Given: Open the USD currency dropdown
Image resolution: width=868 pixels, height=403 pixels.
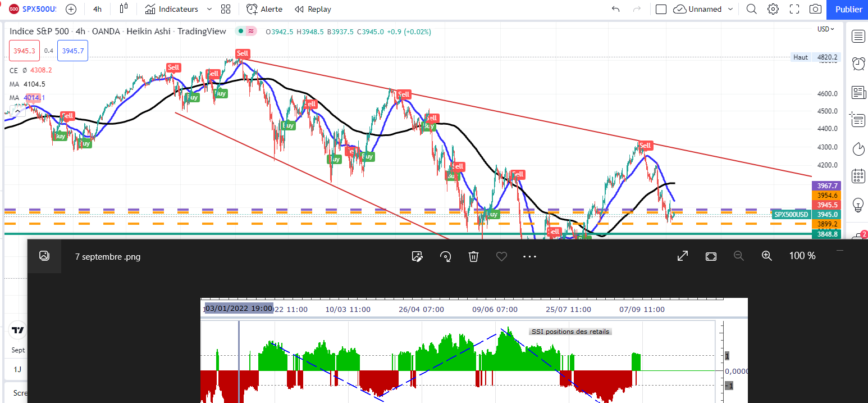Looking at the screenshot, I should tap(825, 29).
